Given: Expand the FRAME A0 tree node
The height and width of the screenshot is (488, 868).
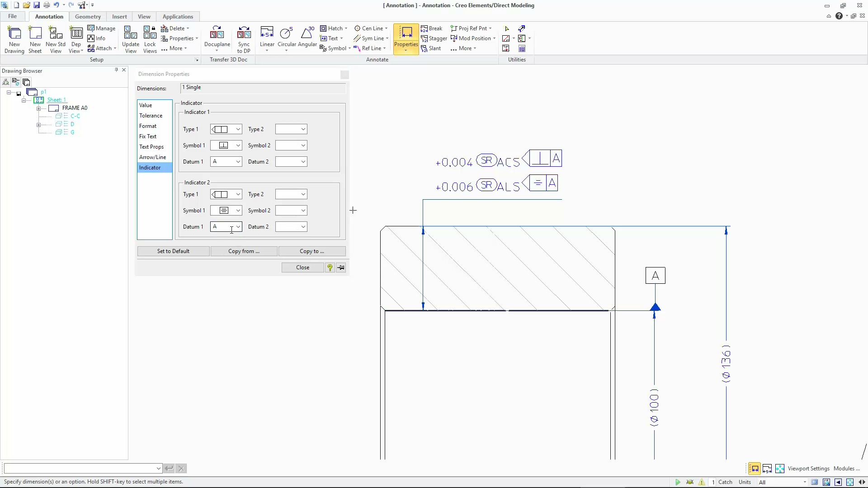Looking at the screenshot, I should pos(39,108).
